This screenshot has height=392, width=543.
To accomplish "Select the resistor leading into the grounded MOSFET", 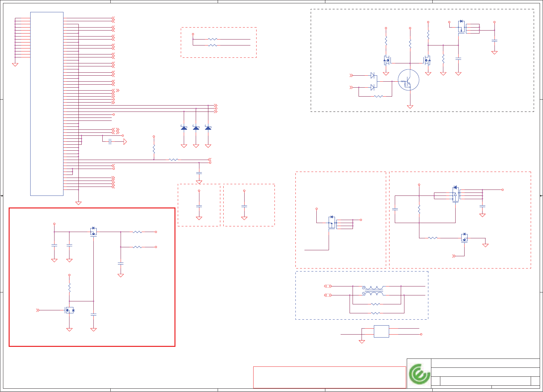I will (x=433, y=238).
